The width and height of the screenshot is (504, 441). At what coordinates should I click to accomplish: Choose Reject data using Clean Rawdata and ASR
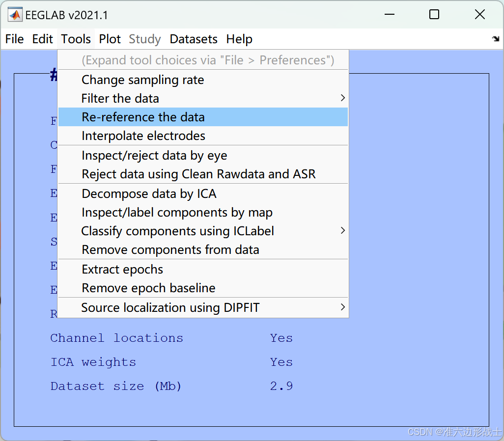[x=203, y=174]
